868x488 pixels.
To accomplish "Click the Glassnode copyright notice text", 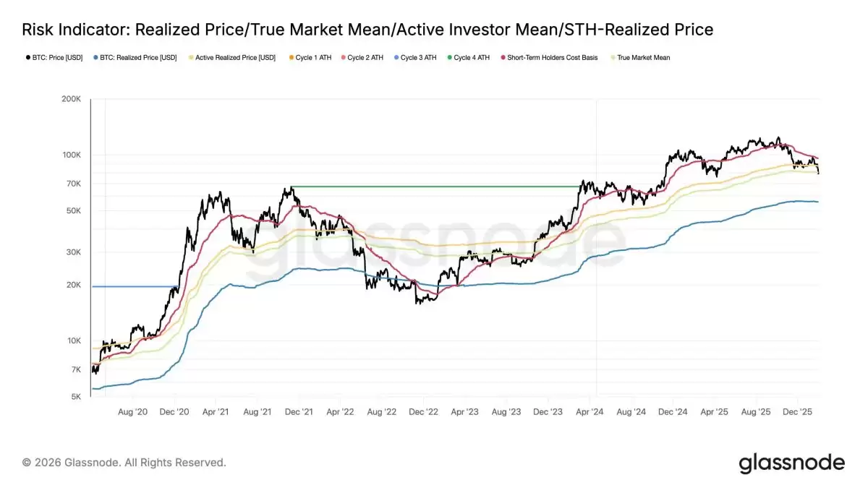I will pyautogui.click(x=124, y=462).
